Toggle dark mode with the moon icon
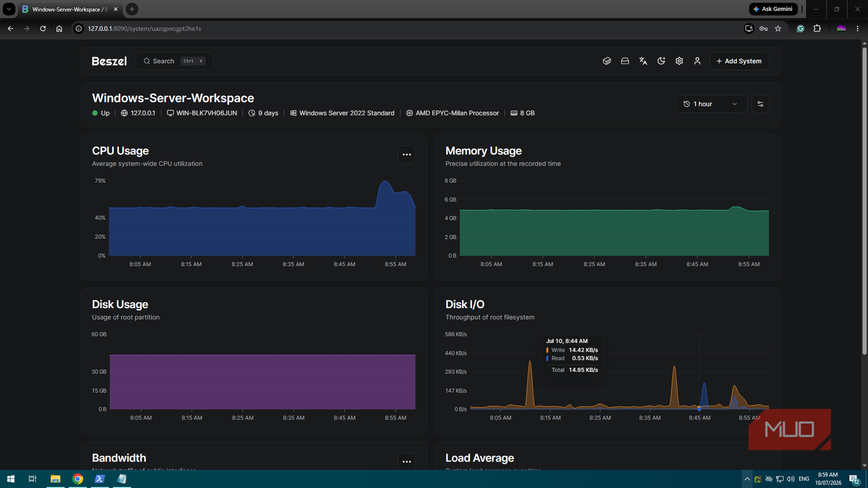Viewport: 868px width, 488px height. pyautogui.click(x=661, y=61)
